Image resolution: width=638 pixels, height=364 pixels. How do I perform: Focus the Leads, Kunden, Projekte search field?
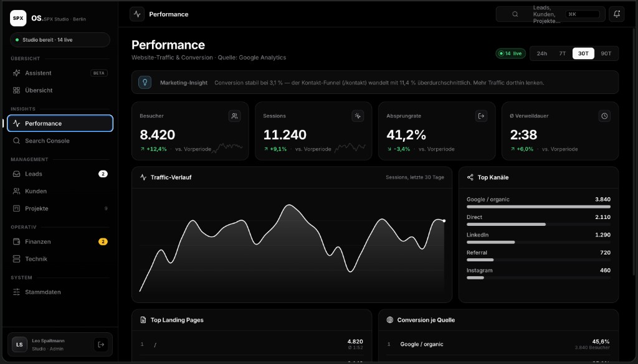[x=551, y=14]
